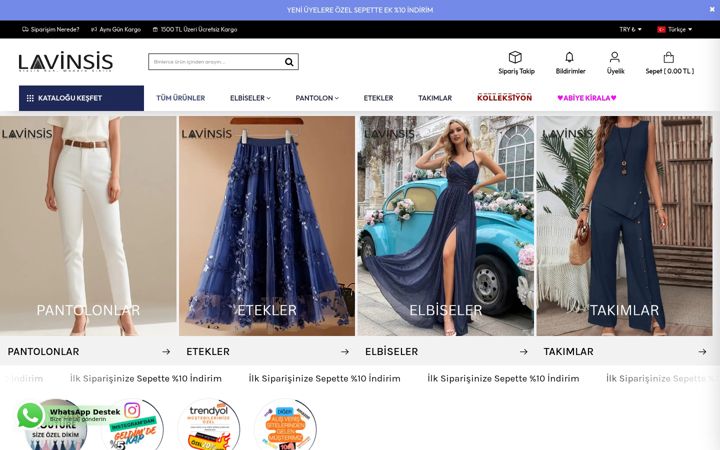Open the 'Aynı Gün Kargo' link

pos(116,29)
